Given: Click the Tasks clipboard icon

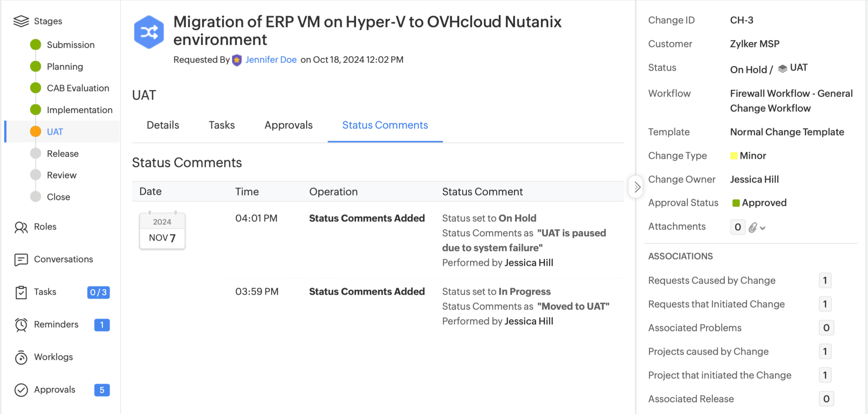Looking at the screenshot, I should pyautogui.click(x=21, y=292).
